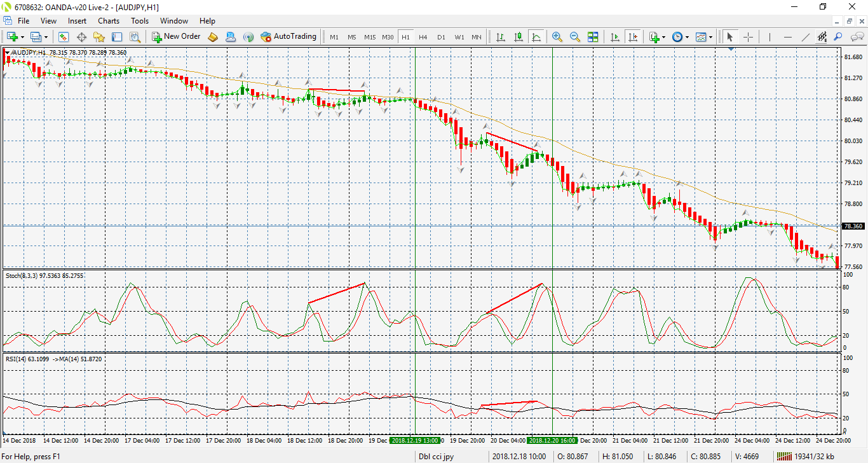This screenshot has height=463, width=868.
Task: Toggle Chart Shift from right border
Action: 632,37
